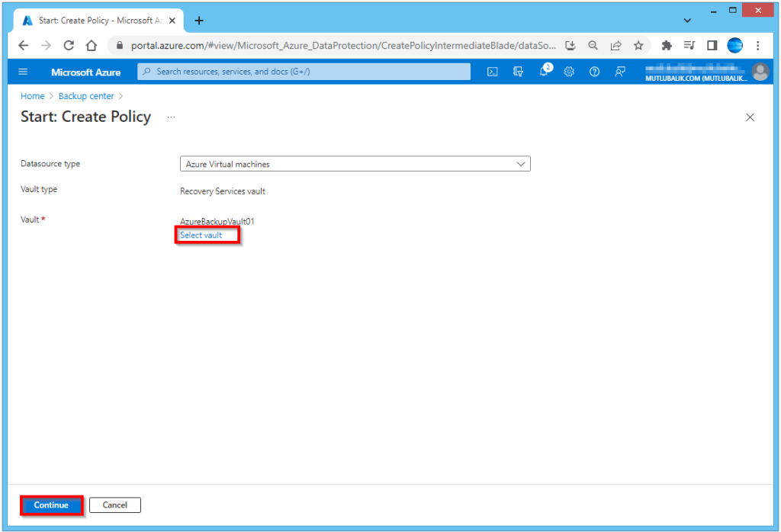The width and height of the screenshot is (781, 532).
Task: Click the browser address bar URL
Action: 343,46
